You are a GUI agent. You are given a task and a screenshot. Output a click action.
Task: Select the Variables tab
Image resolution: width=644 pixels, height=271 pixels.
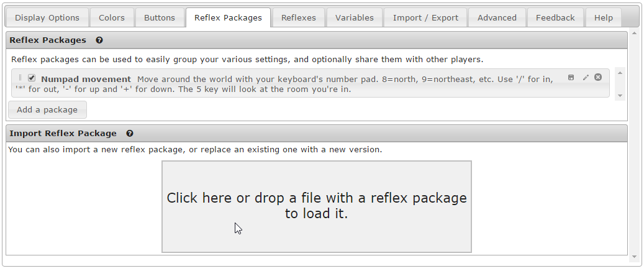click(355, 17)
